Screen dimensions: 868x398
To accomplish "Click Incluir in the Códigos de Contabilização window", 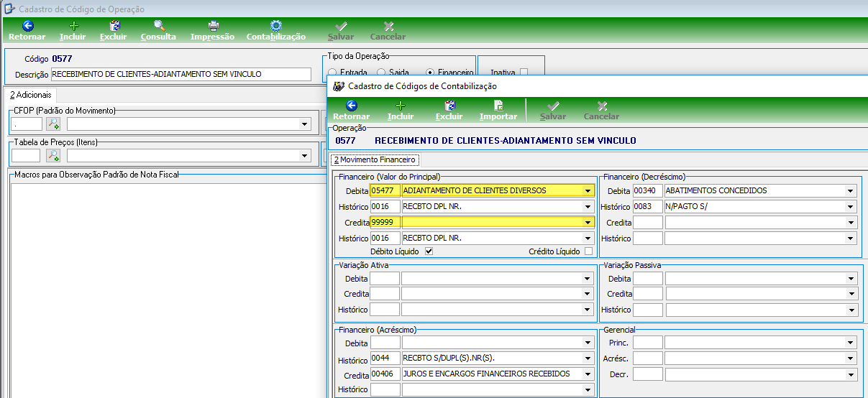I will 401,110.
